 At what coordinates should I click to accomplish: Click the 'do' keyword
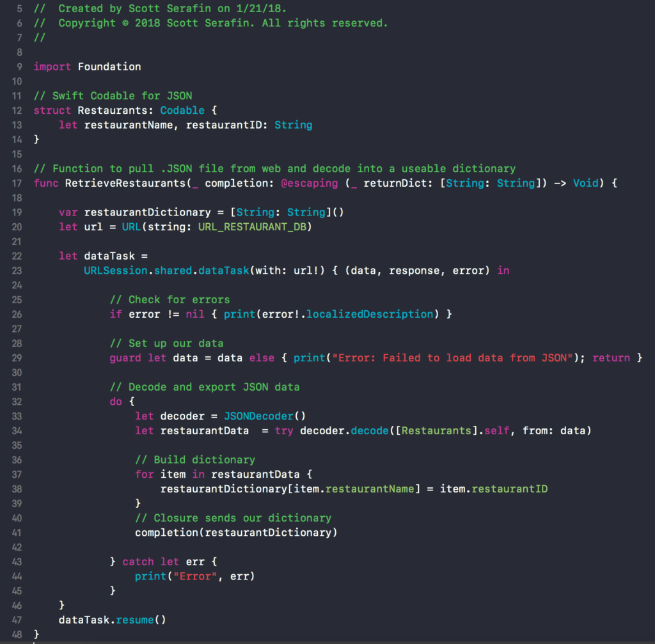coord(116,402)
